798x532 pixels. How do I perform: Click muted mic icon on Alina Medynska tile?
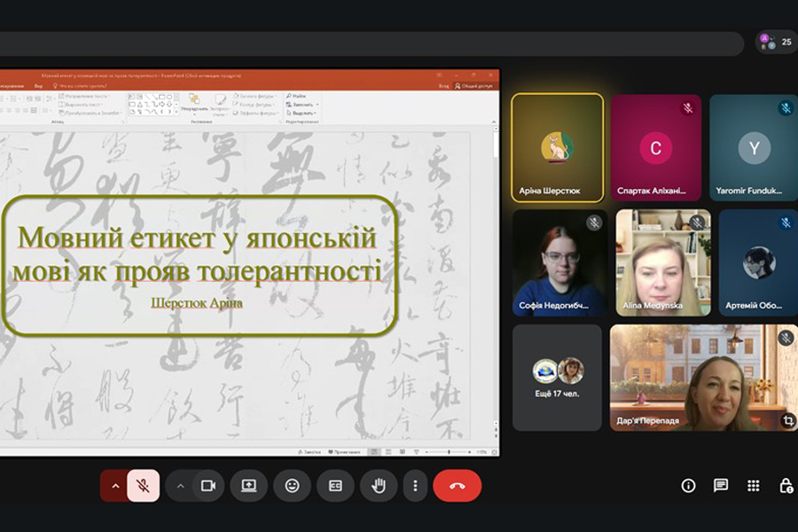tap(698, 223)
